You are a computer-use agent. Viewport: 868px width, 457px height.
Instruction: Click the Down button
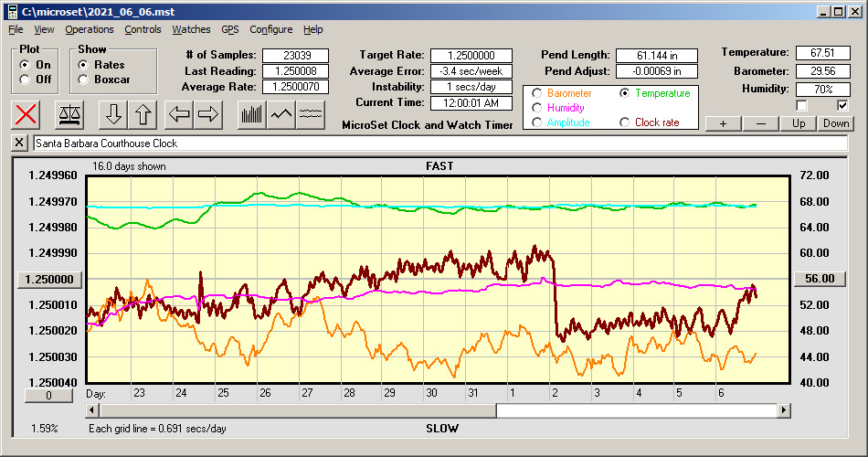click(x=836, y=123)
